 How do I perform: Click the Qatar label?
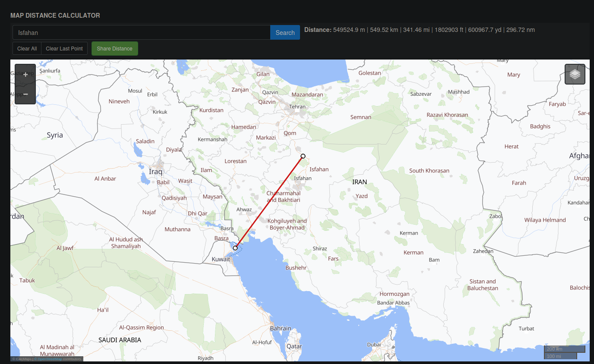tap(294, 346)
